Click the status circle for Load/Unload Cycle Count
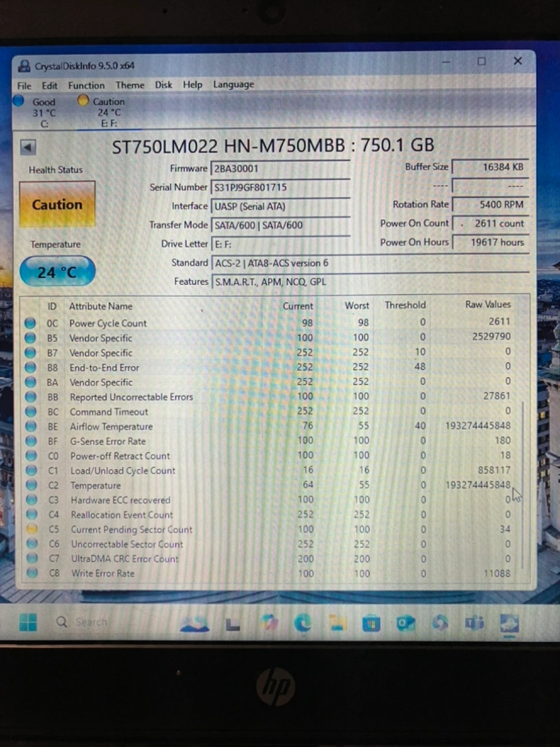The width and height of the screenshot is (560, 747). [x=32, y=471]
